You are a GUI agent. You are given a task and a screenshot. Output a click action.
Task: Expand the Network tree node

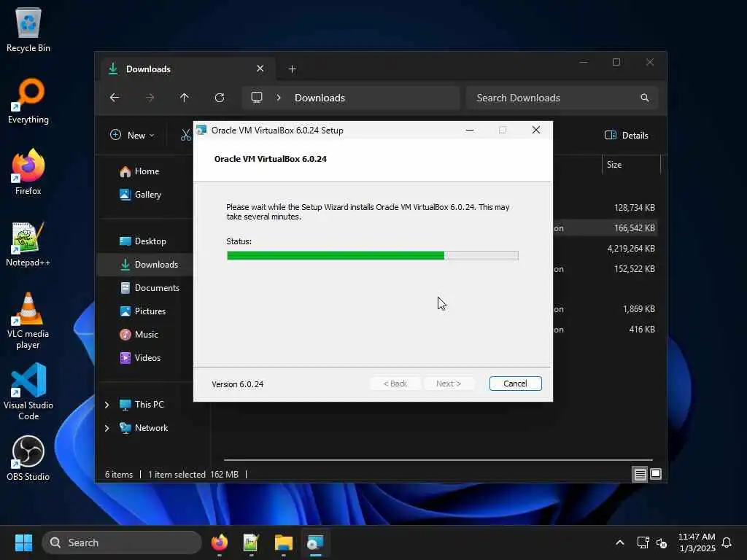click(107, 427)
